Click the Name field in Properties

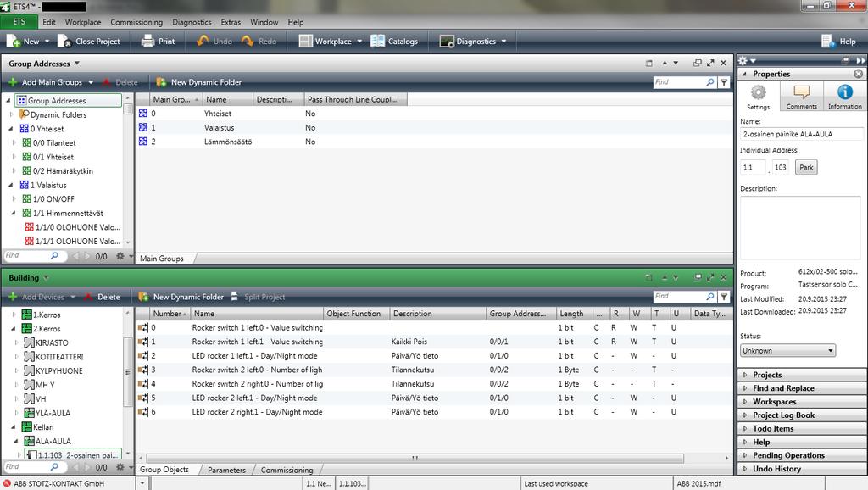pyautogui.click(x=802, y=134)
